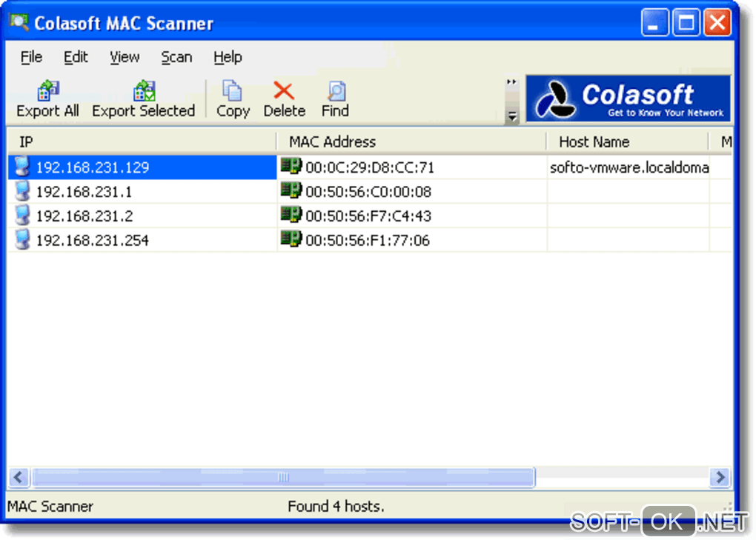Click the network card icon beside 00:0C:29:D8:CC:71
The width and height of the screenshot is (756, 540).
[x=291, y=166]
